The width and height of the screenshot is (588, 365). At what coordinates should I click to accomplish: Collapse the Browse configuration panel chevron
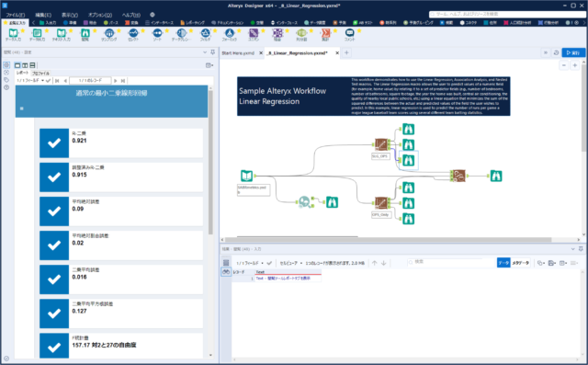[205, 52]
